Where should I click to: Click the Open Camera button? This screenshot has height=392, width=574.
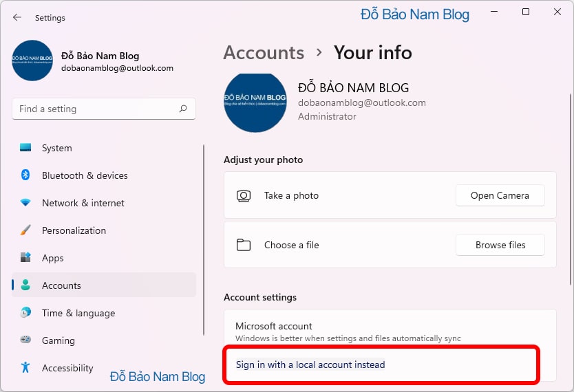[500, 195]
